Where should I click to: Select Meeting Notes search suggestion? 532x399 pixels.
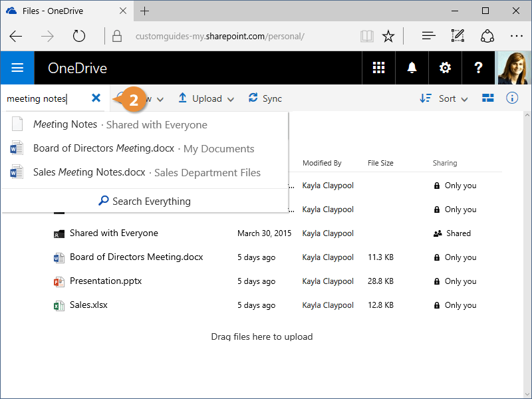click(x=65, y=124)
